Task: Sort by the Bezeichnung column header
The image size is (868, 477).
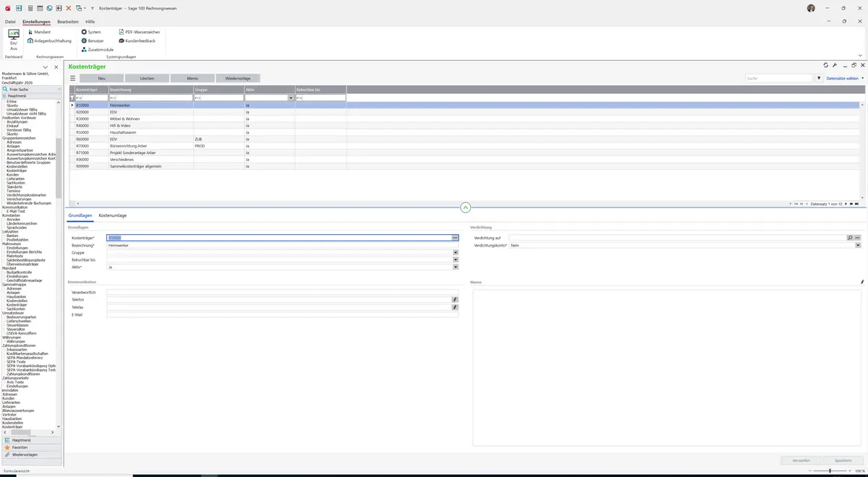Action: click(x=150, y=90)
